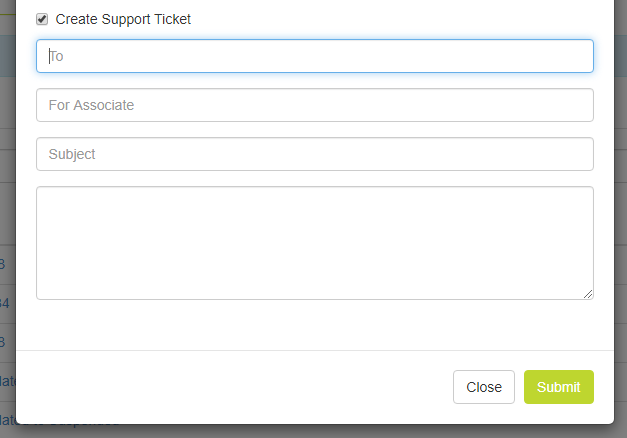Click the corner grip of the message textarea
This screenshot has height=438, width=627.
click(588, 293)
